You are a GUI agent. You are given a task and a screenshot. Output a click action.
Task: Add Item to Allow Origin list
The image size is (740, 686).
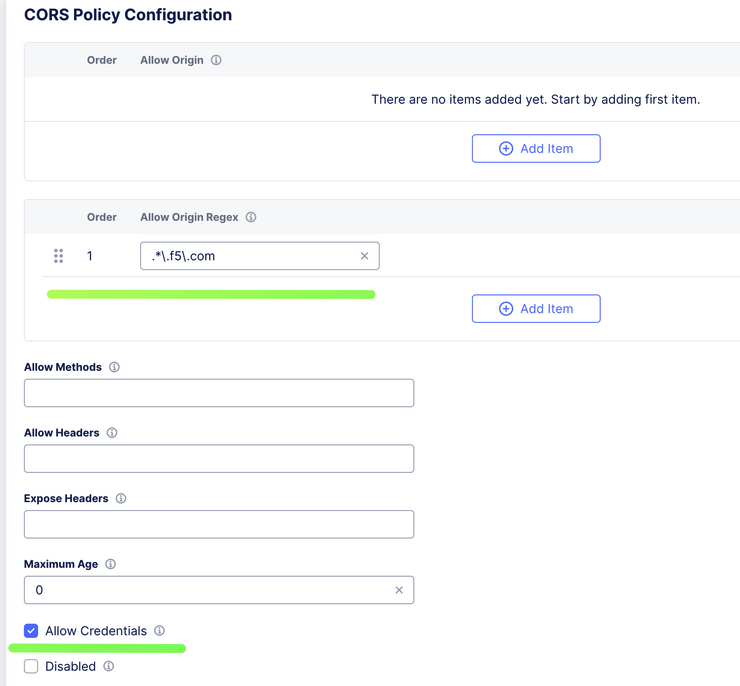coord(536,148)
